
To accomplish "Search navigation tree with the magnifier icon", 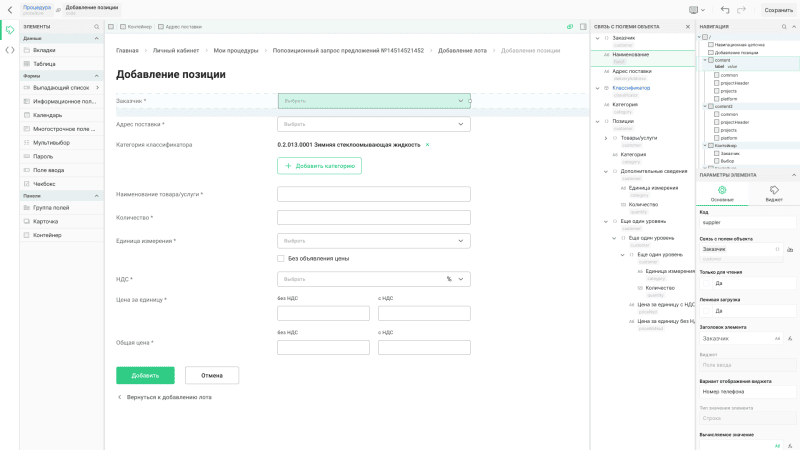I will [783, 26].
